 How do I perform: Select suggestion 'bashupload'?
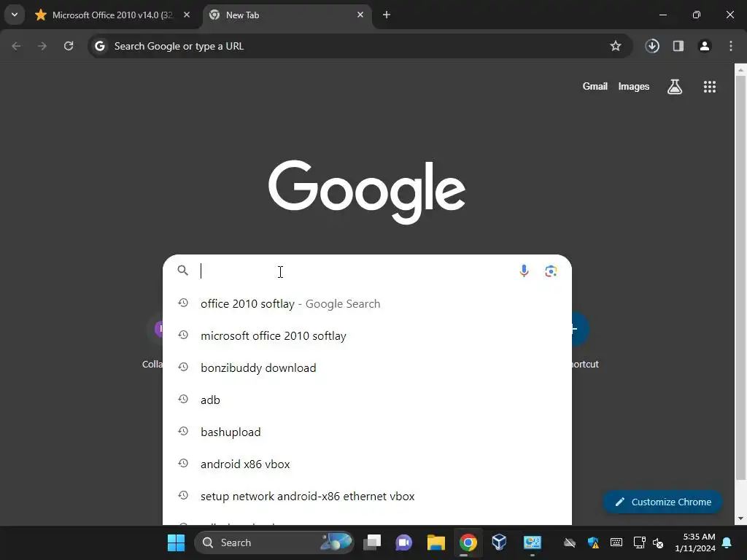[x=367, y=432]
